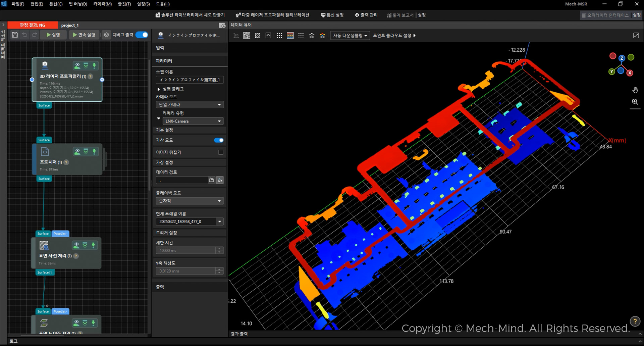Click the X axis on orientation gizmo
This screenshot has width=644, height=346.
pyautogui.click(x=630, y=73)
